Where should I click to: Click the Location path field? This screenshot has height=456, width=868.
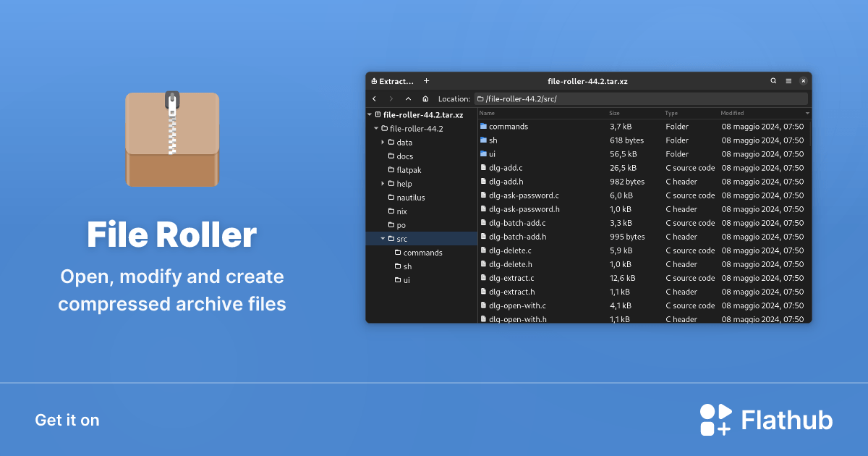641,98
